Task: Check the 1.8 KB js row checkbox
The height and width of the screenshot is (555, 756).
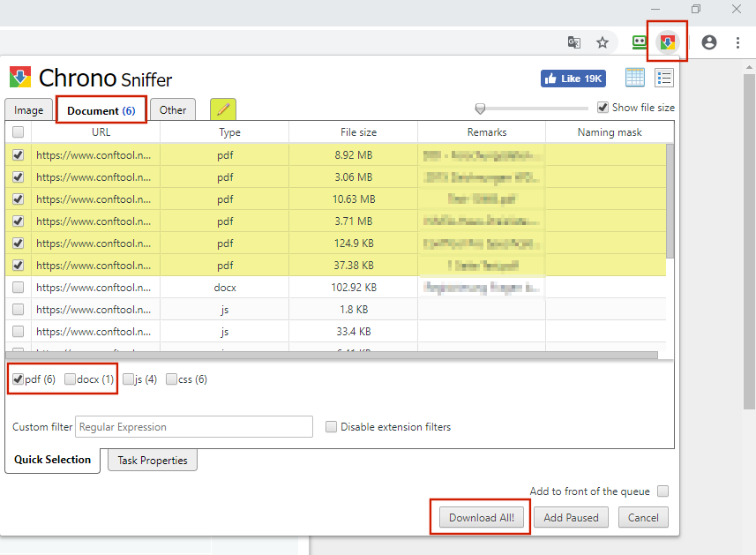Action: point(19,310)
